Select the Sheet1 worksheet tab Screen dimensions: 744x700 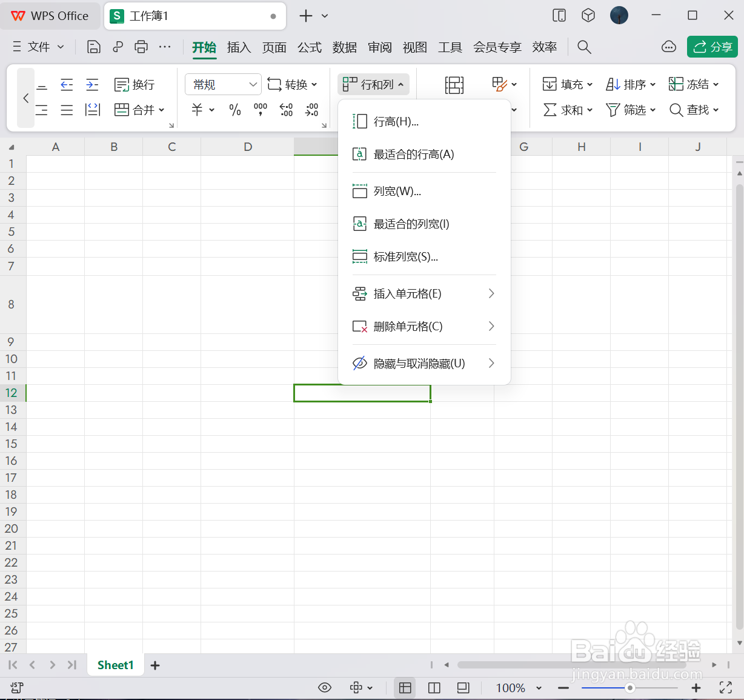115,665
